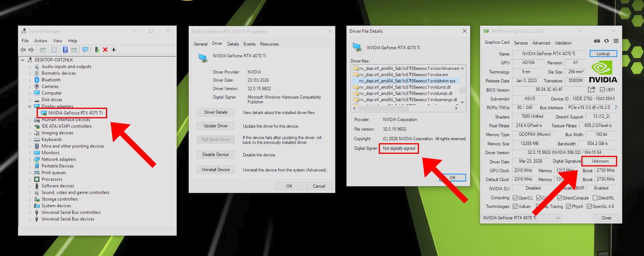Screen dimensions: 644x256
Task: Click the nvldumd.dll driver file row
Action: coord(405,87)
